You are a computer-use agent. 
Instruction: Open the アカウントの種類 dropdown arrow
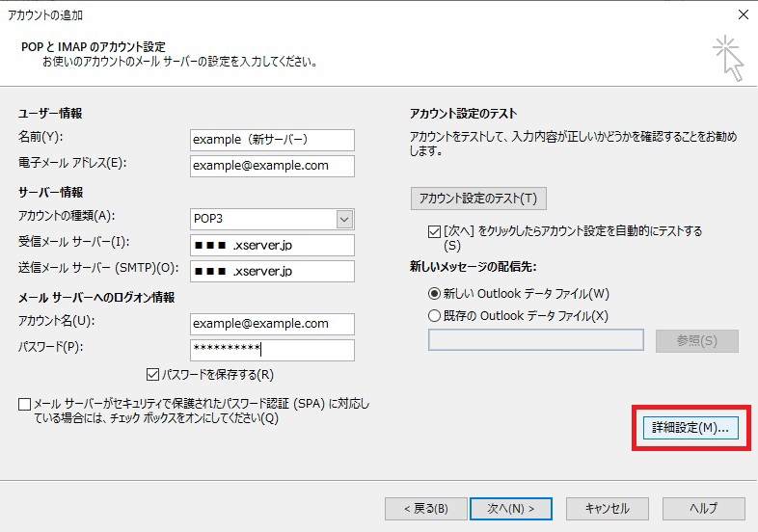tap(344, 220)
